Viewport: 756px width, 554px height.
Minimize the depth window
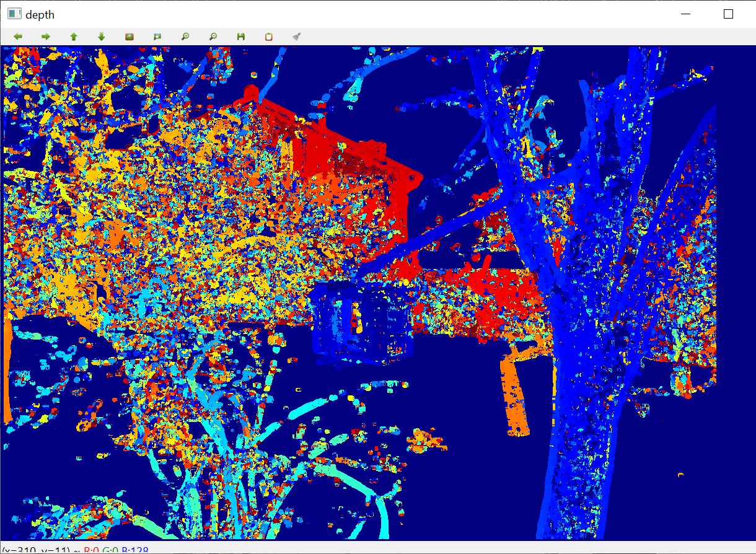tap(686, 14)
